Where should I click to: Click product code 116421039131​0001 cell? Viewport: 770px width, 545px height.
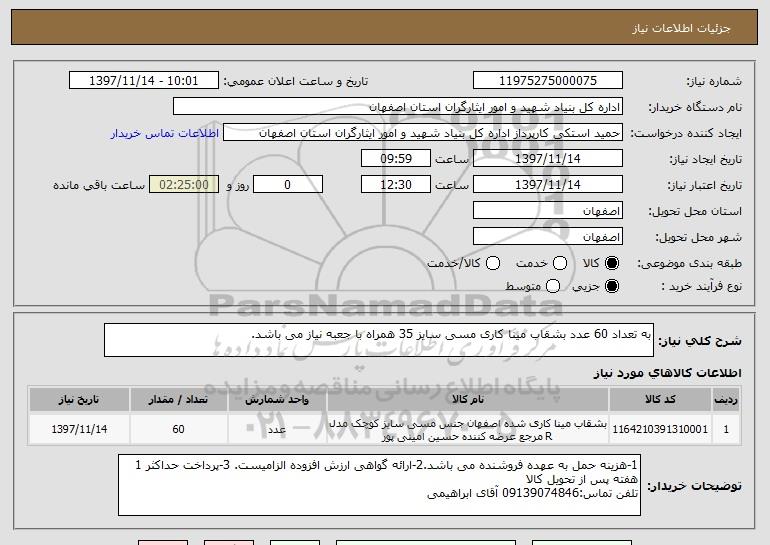pos(660,429)
